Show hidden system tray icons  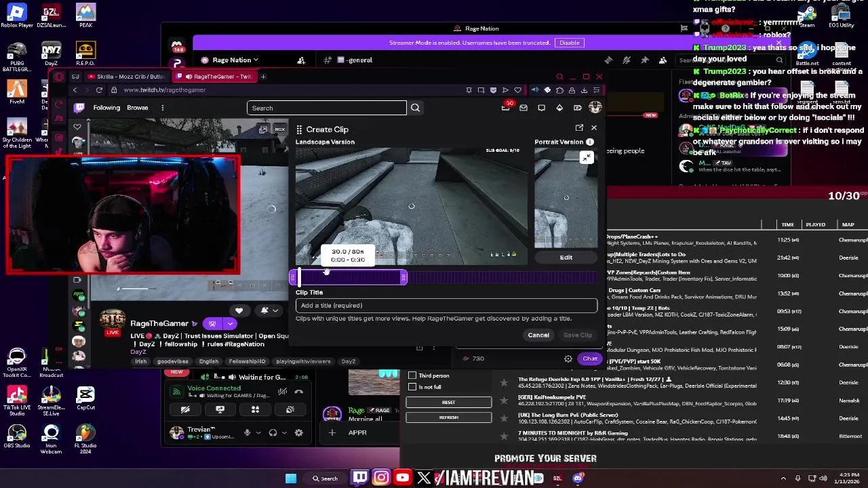tap(783, 479)
